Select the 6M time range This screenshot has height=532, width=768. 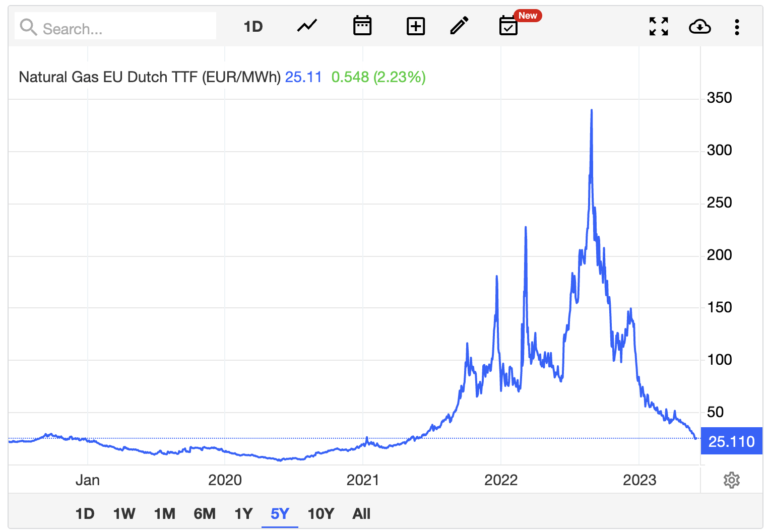pos(205,514)
